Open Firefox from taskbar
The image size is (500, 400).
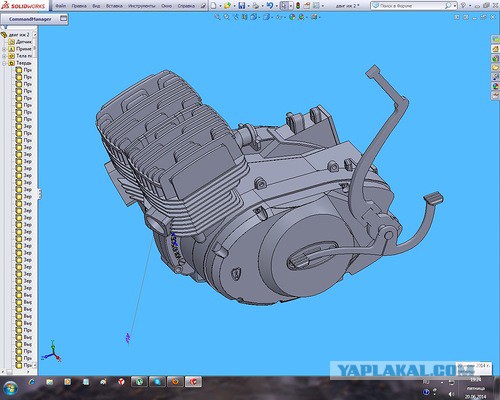175,382
